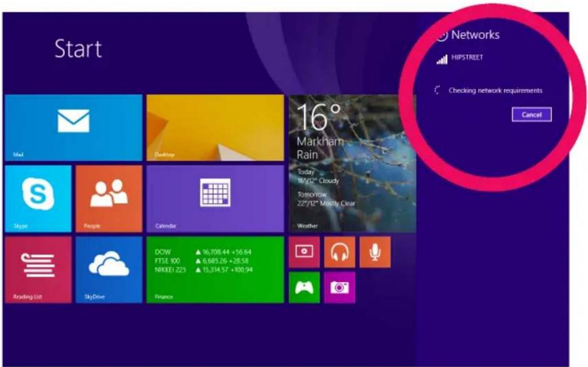
Task: Click the DOW quote in Finance tile
Action: point(203,252)
